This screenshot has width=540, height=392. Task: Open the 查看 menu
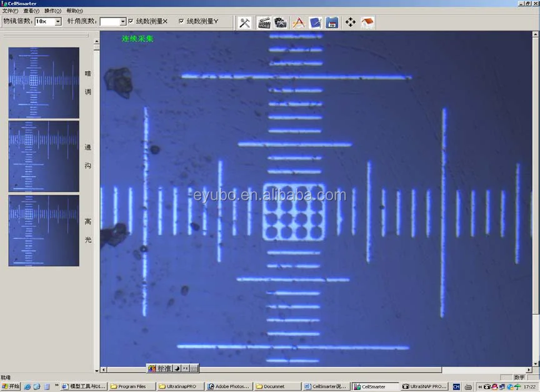tap(31, 11)
